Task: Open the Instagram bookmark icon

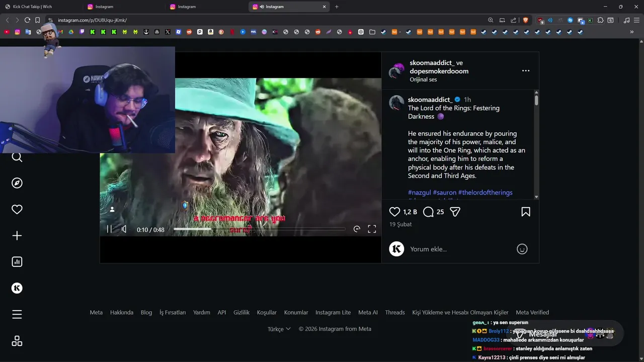Action: pos(17,32)
